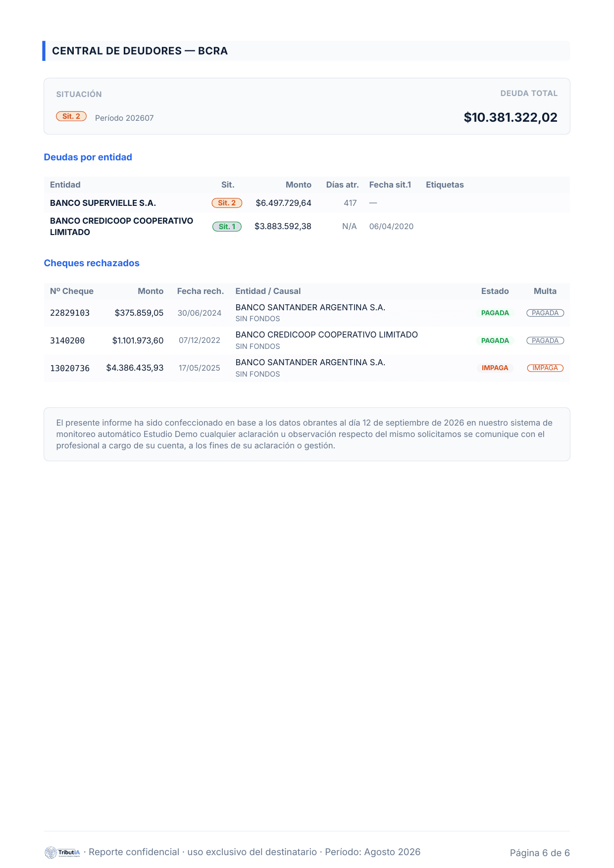614x868 pixels.
Task: Click the Sit. 2 badge in the Supervielle row
Action: point(227,203)
